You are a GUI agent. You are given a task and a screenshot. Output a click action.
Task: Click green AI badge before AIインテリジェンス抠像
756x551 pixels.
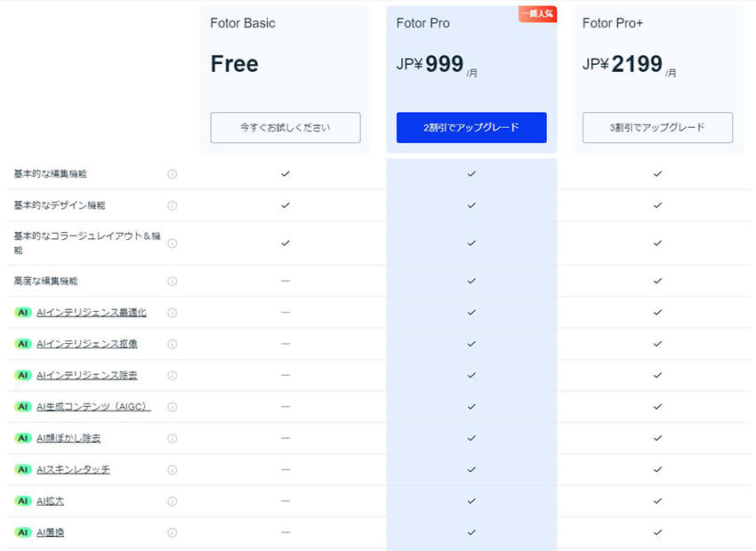pos(22,344)
